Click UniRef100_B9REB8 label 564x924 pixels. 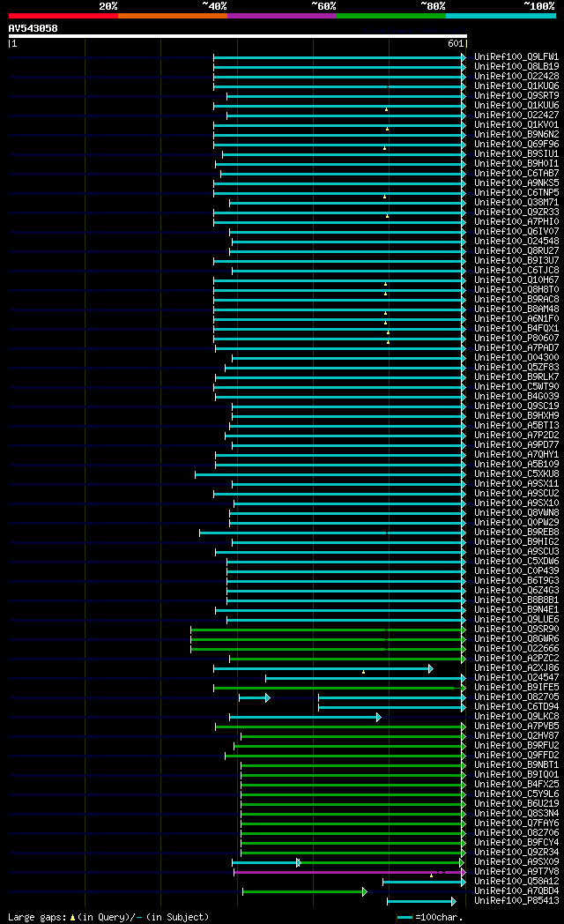[516, 533]
